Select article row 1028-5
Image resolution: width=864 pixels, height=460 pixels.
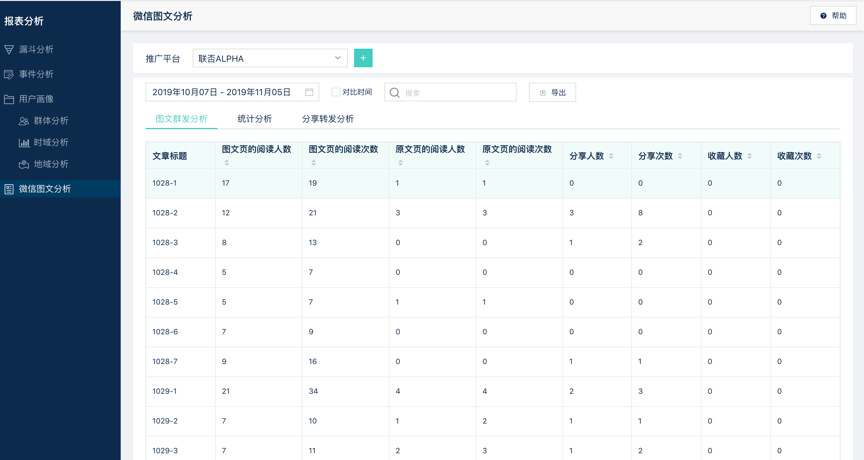pos(493,302)
